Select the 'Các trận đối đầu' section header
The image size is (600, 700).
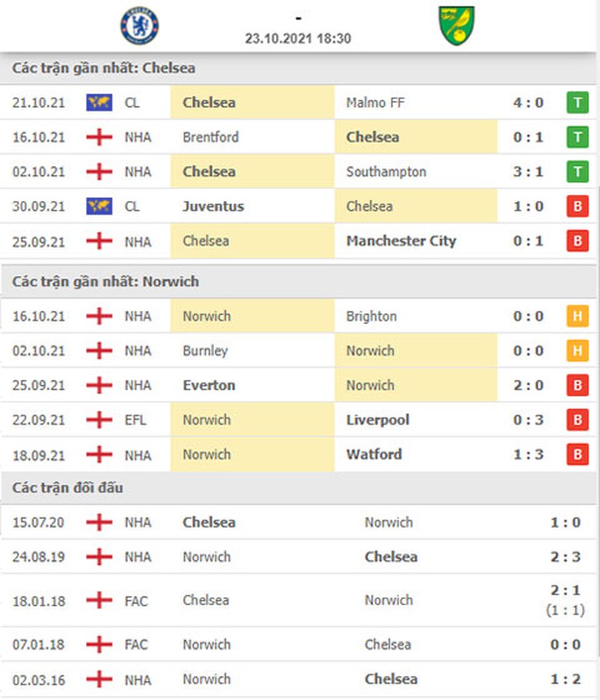[x=68, y=488]
